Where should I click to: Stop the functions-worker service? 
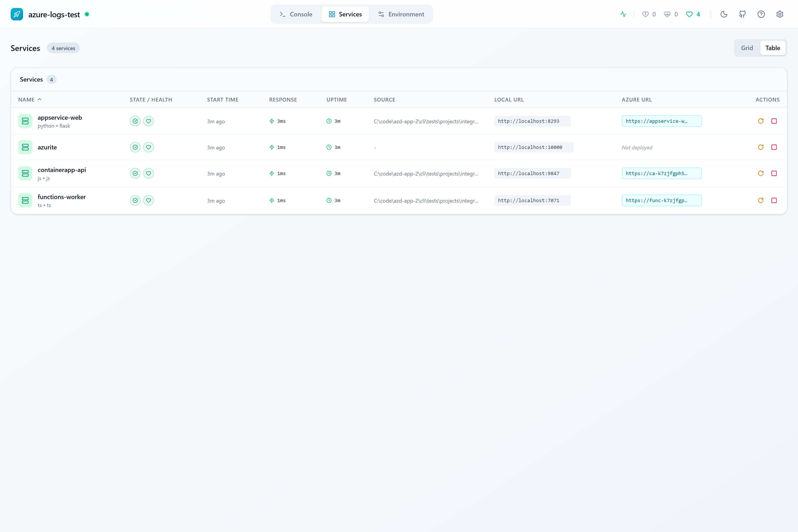tap(774, 200)
